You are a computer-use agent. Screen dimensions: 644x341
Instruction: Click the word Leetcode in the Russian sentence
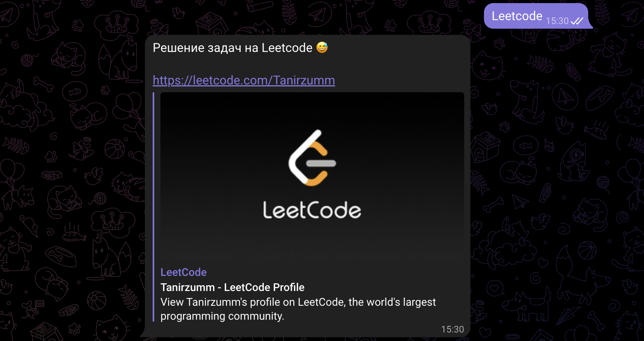click(x=287, y=48)
